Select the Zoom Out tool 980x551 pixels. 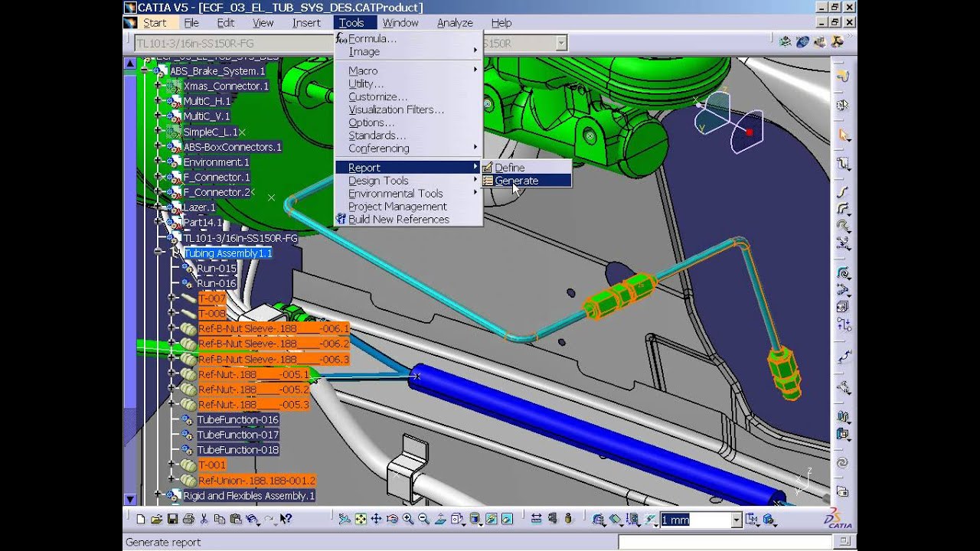click(423, 519)
